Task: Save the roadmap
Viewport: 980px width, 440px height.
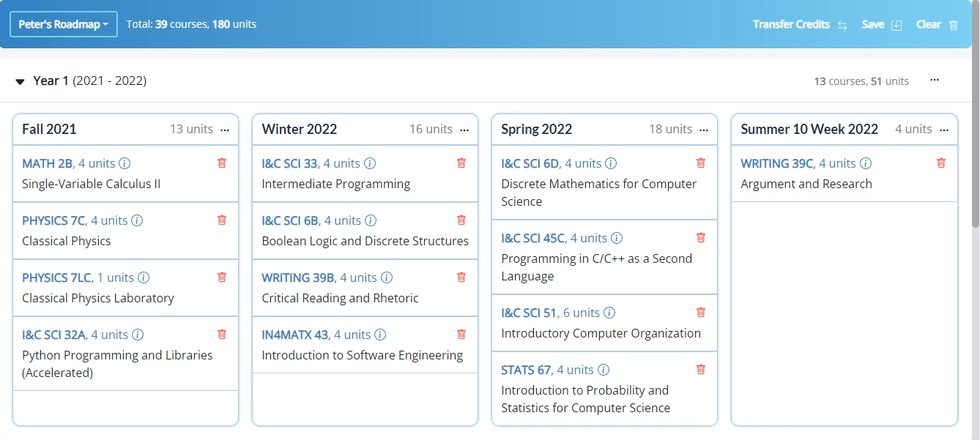Action: pos(881,24)
